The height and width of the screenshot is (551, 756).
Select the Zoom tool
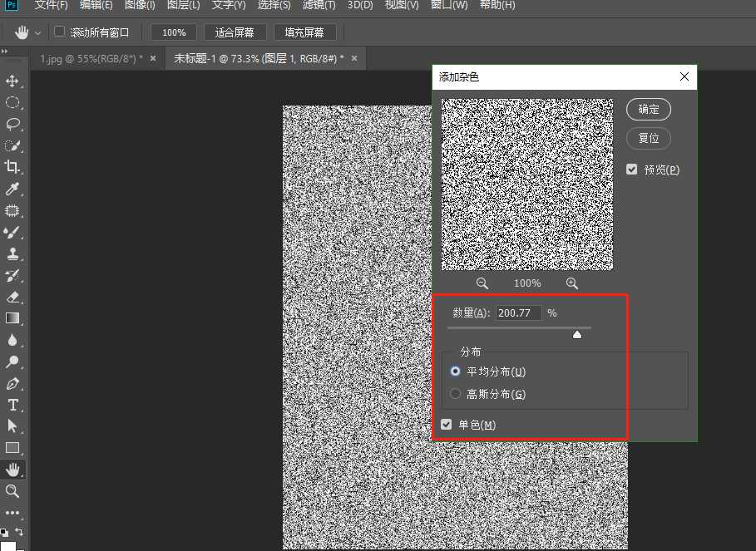click(12, 490)
